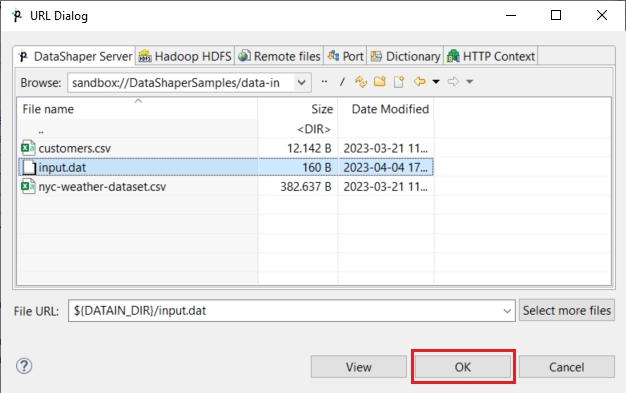The image size is (626, 393).
Task: Sort by File name column header
Action: [137, 109]
